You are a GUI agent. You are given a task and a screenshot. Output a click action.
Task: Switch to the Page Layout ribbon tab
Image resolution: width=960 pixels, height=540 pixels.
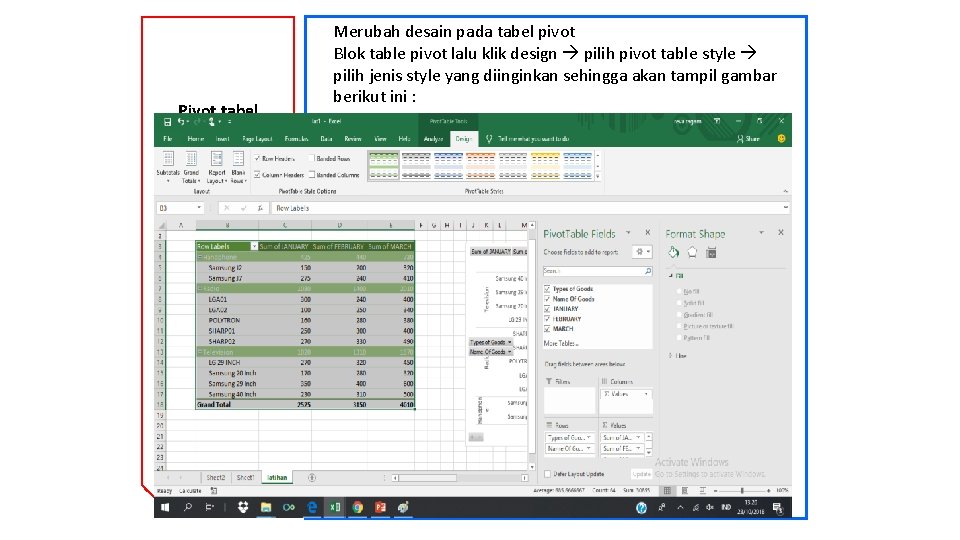[x=257, y=139]
